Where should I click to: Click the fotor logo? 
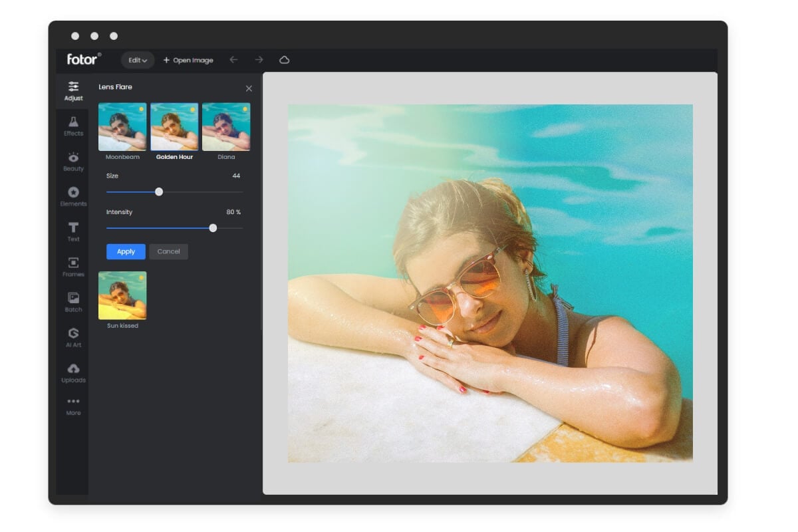[82, 59]
